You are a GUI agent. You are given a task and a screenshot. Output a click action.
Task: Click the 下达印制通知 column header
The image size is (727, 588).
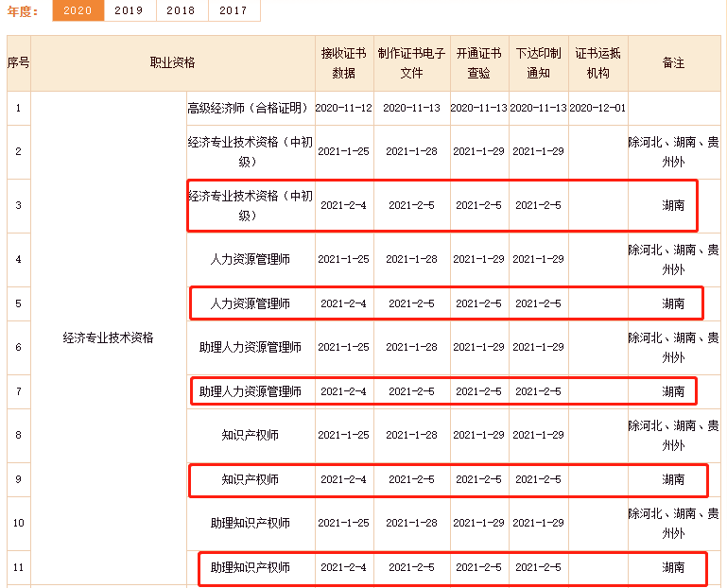(x=538, y=63)
